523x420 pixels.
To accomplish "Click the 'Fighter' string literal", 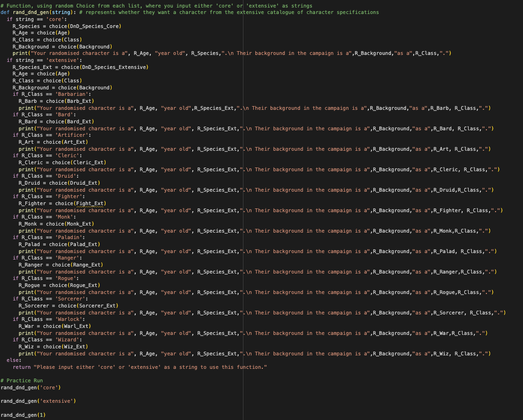I will pyautogui.click(x=68, y=197).
